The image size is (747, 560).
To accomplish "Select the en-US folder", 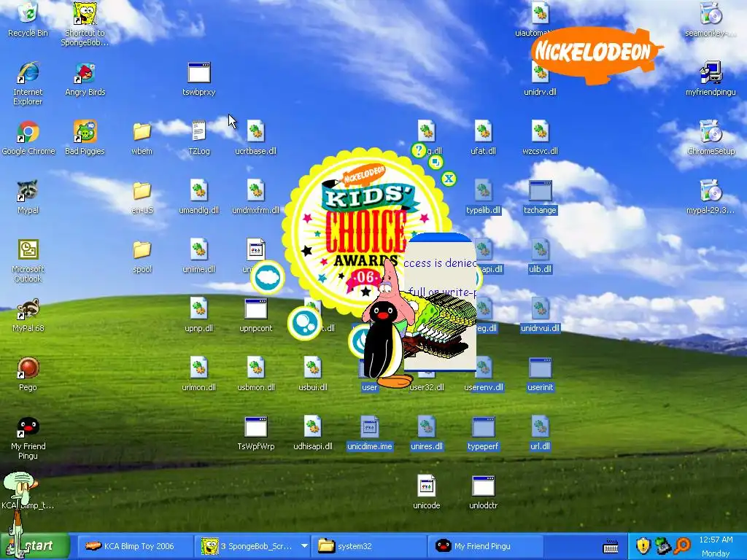I will (x=142, y=197).
